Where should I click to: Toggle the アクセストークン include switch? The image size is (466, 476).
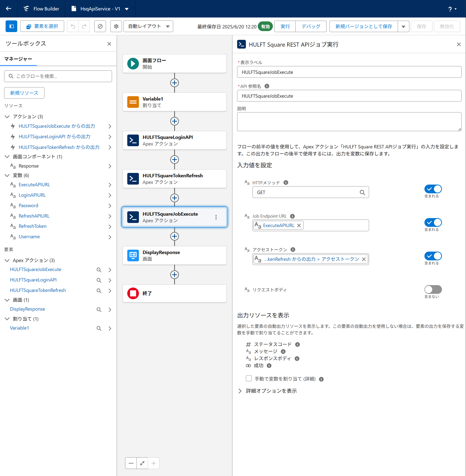[x=433, y=256]
